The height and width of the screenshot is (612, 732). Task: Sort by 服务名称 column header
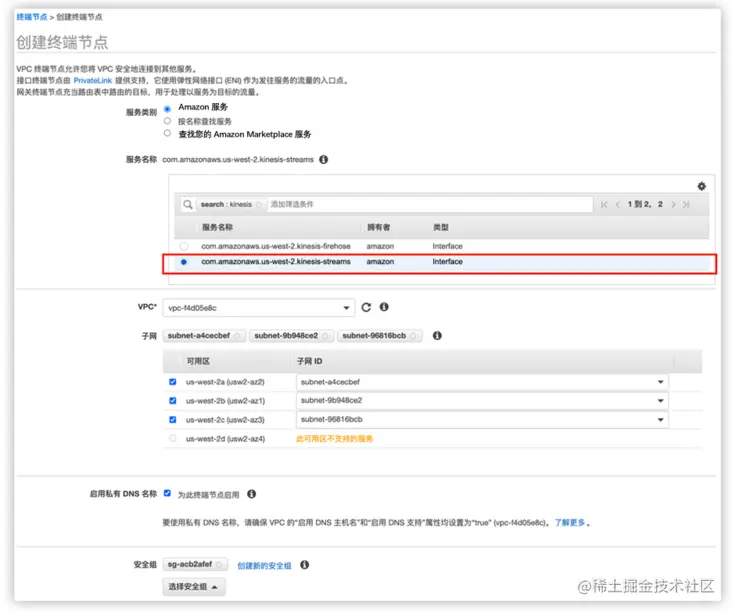[x=217, y=227]
